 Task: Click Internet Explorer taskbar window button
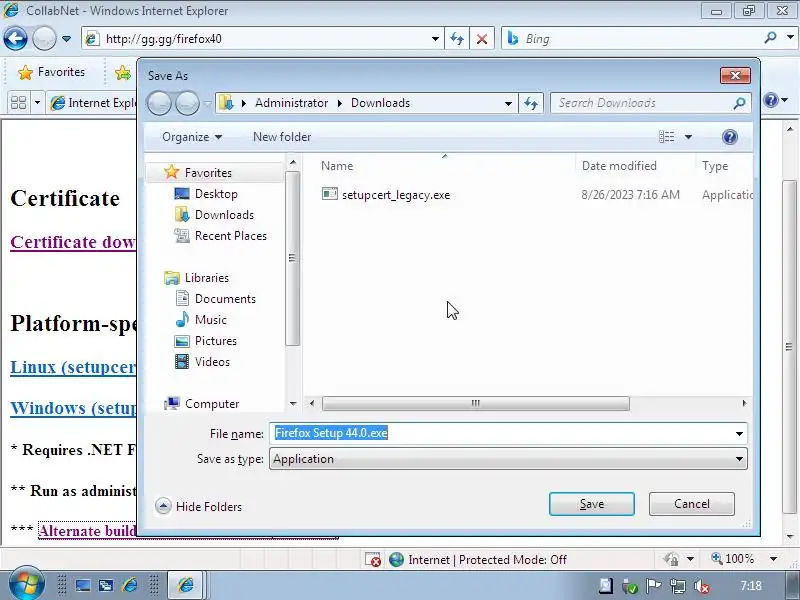pyautogui.click(x=186, y=584)
